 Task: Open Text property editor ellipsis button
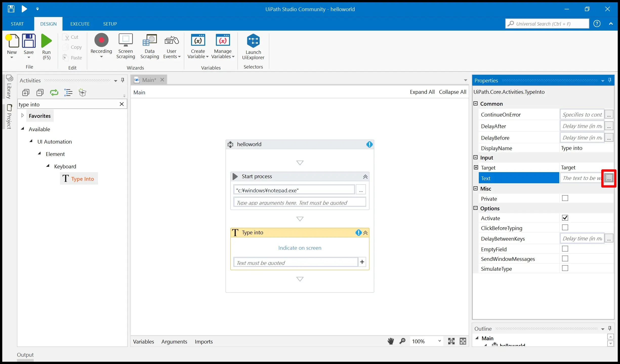609,178
